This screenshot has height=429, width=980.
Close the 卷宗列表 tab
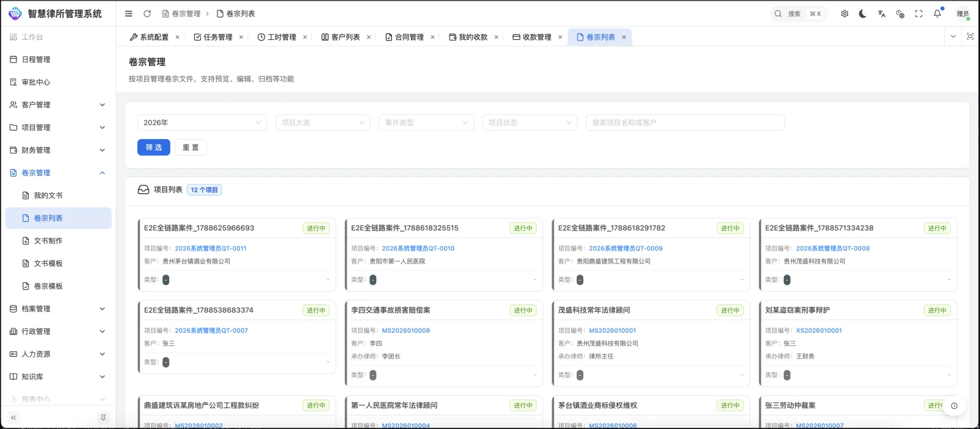(624, 37)
